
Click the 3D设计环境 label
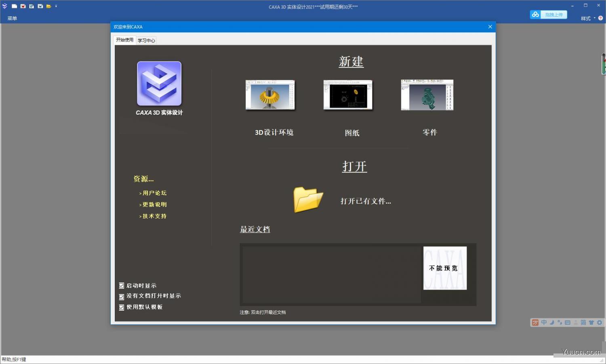point(274,133)
